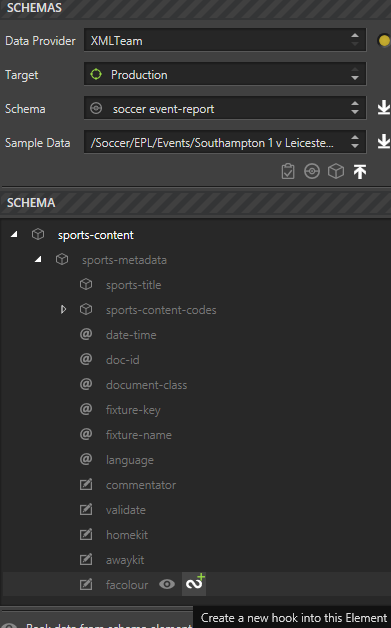
Task: Select the facolour field
Action: pos(127,585)
